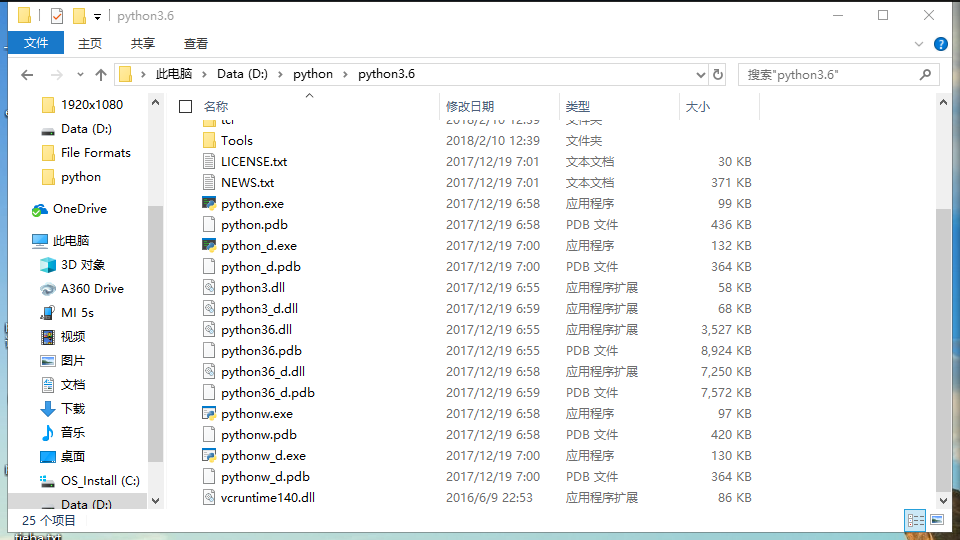Click the 音乐 music note icon
960x540 pixels.
48,433
